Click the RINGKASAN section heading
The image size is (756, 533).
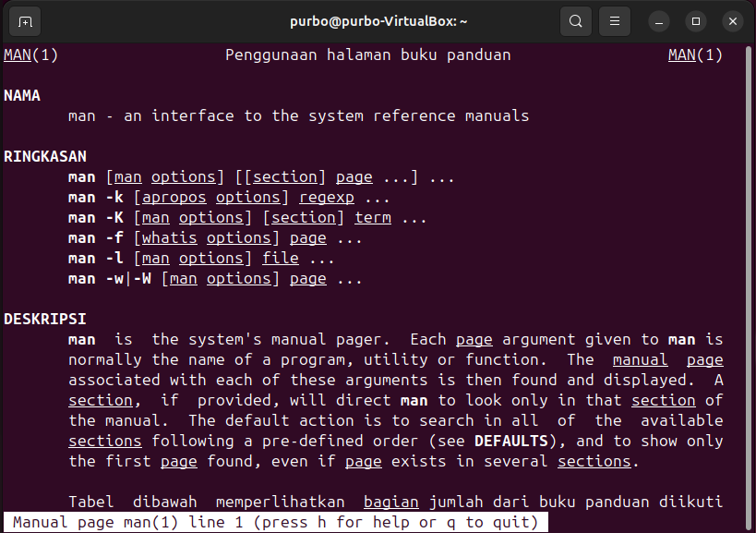45,156
